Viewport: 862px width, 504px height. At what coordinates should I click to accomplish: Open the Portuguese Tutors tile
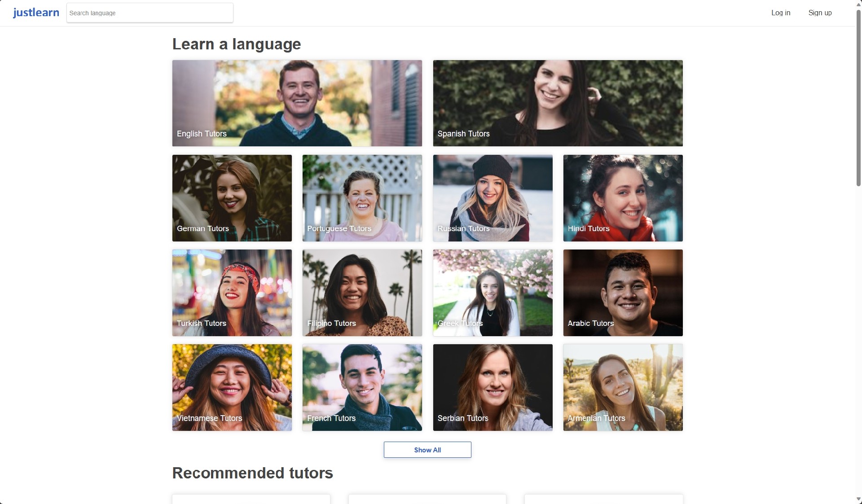362,198
